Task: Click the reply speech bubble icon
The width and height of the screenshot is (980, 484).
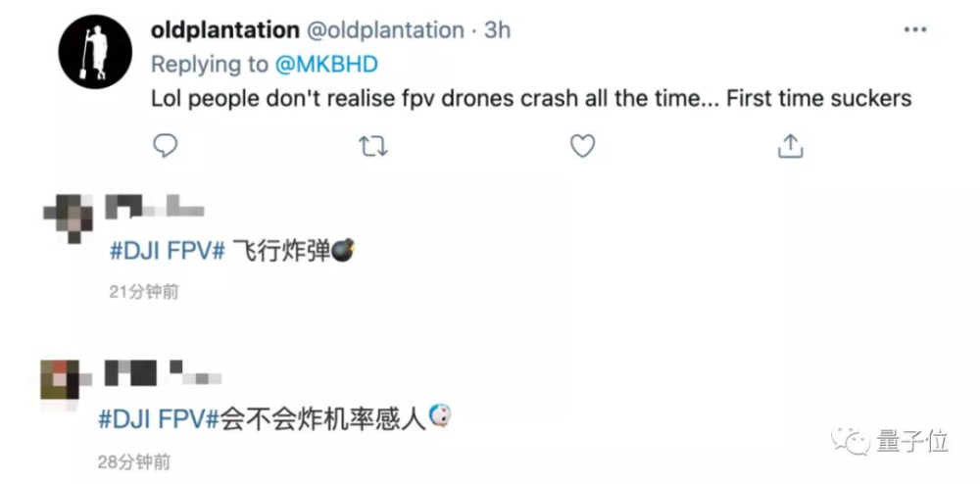Action: pyautogui.click(x=166, y=146)
